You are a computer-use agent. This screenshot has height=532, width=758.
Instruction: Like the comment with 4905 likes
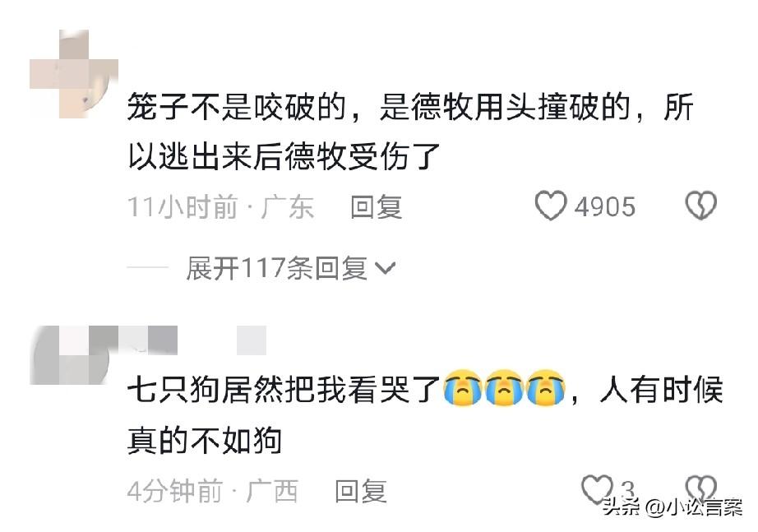[551, 206]
